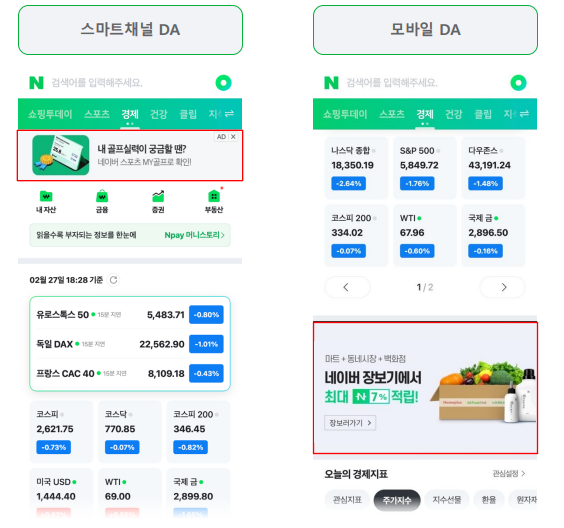Go to previous page of index cards
Viewport: 564px width, 528px height.
347,287
